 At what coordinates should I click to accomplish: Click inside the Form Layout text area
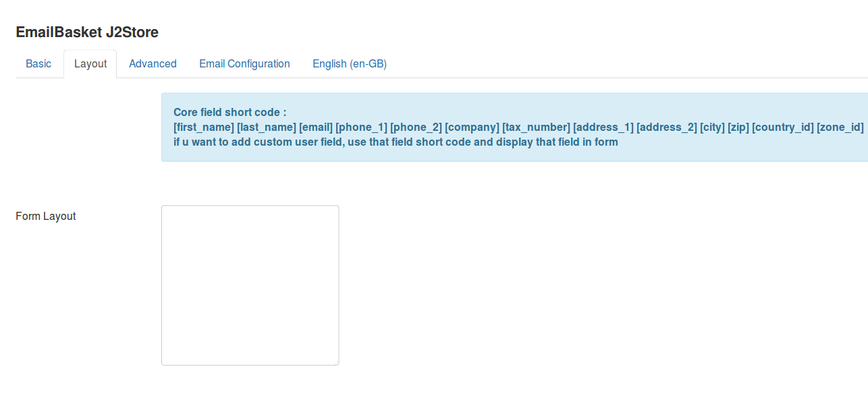pos(250,285)
